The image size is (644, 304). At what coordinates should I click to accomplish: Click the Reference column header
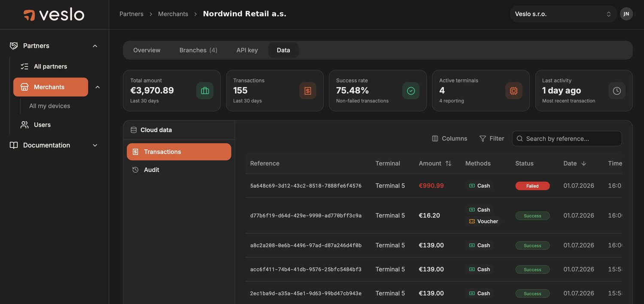265,163
